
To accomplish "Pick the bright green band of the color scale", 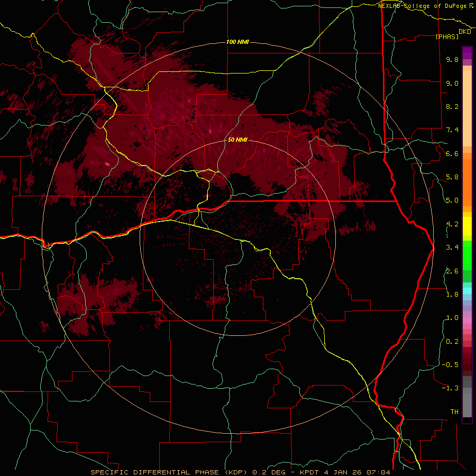I will tap(467, 255).
